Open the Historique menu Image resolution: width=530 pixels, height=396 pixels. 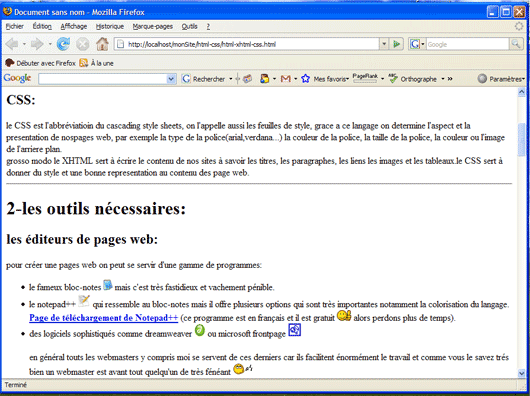pyautogui.click(x=110, y=26)
